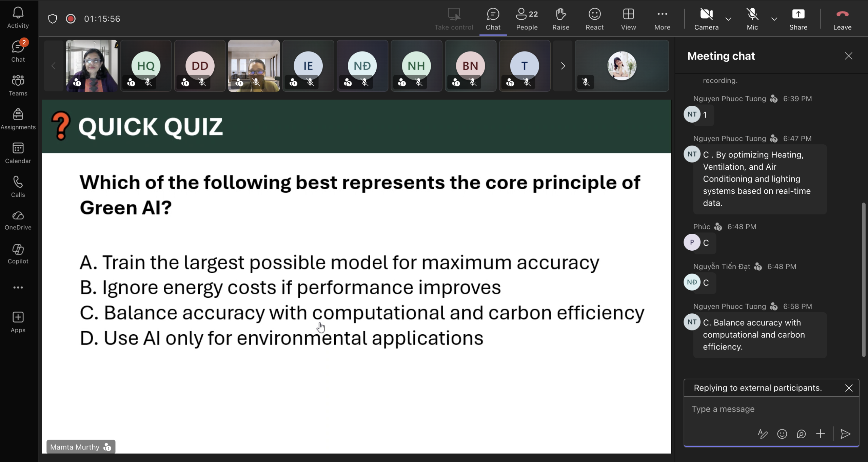
Task: Leave the meeting
Action: (x=842, y=19)
